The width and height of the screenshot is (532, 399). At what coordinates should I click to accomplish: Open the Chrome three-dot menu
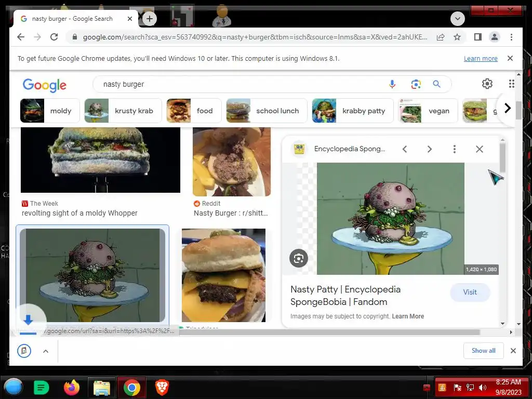(x=511, y=37)
